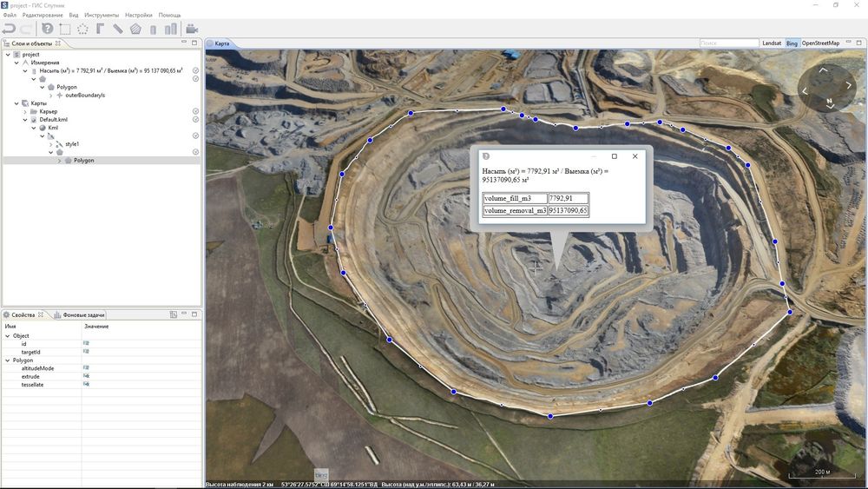The height and width of the screenshot is (489, 868).
Task: Expand the outerBoundaryIs node
Action: (x=51, y=96)
